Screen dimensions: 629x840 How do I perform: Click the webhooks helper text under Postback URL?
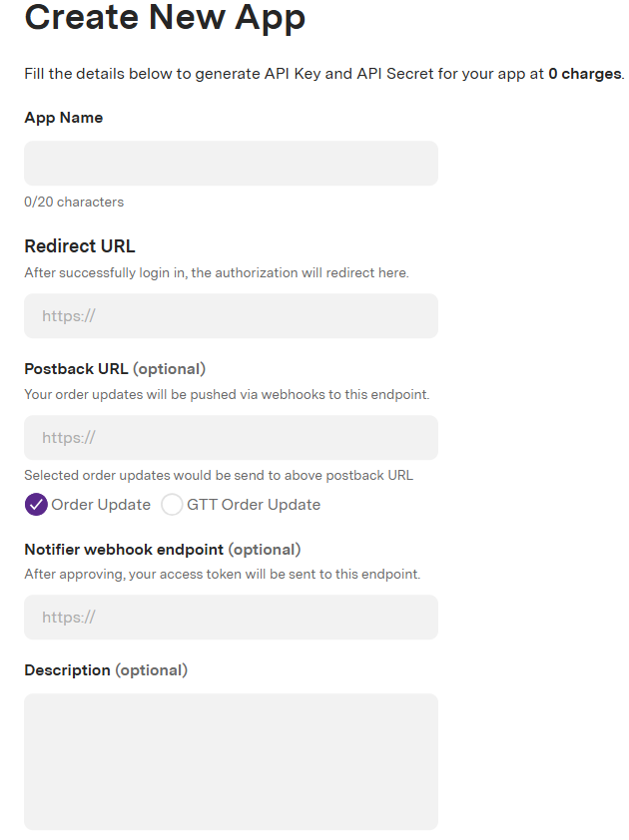(x=227, y=395)
